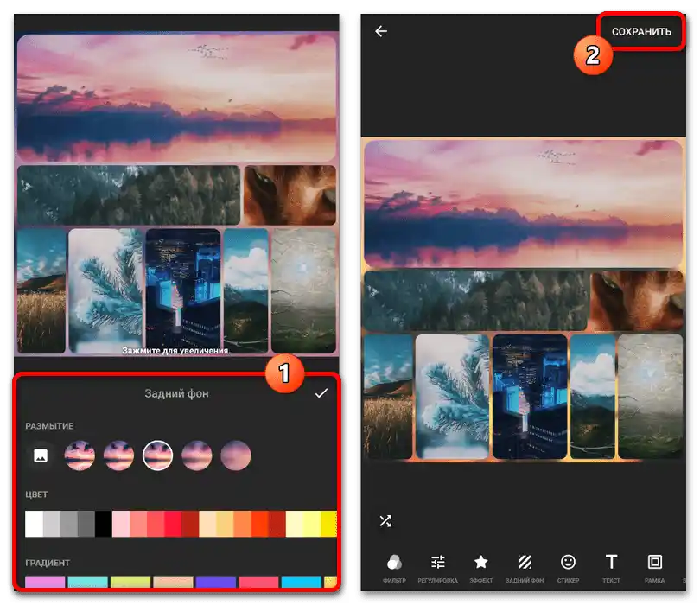Choose the peach gradient swatch in ГРАДИЕНТ row
This screenshot has width=700, height=605.
173,583
